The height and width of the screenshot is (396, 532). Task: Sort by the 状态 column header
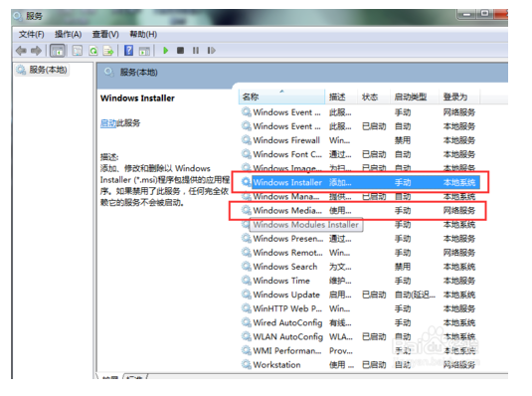(x=374, y=97)
